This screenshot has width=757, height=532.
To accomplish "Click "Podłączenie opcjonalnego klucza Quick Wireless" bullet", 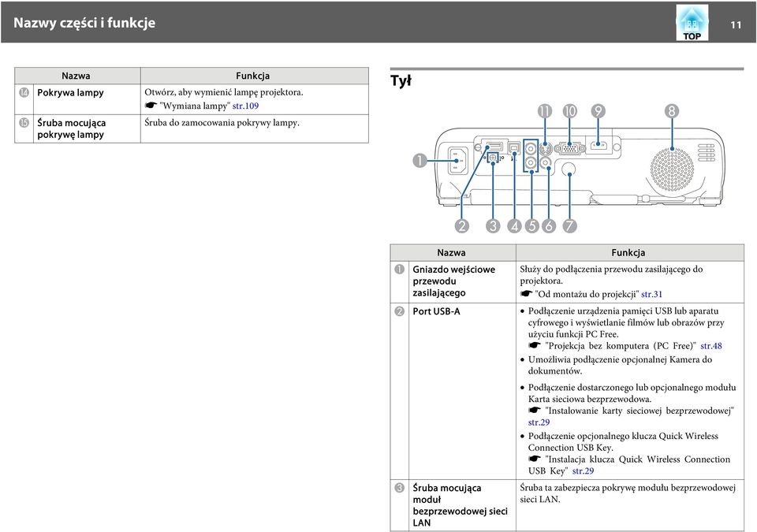I will pos(623,441).
